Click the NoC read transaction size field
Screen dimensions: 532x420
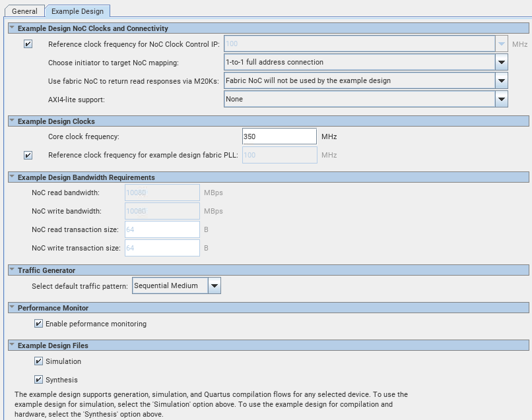[x=162, y=229]
